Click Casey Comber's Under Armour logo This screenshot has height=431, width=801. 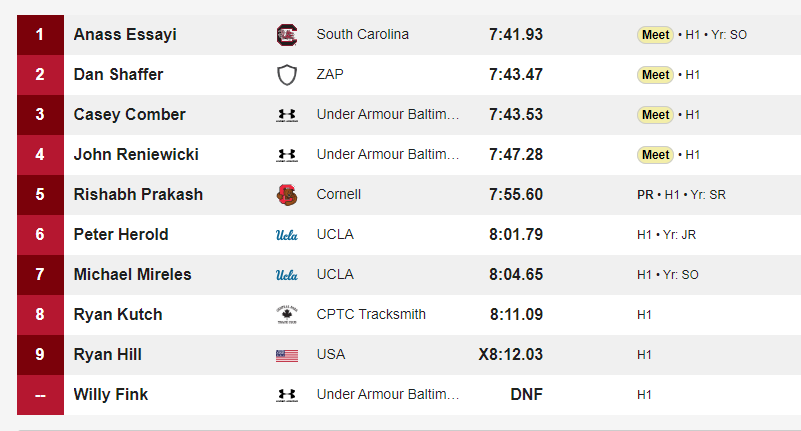(x=287, y=115)
